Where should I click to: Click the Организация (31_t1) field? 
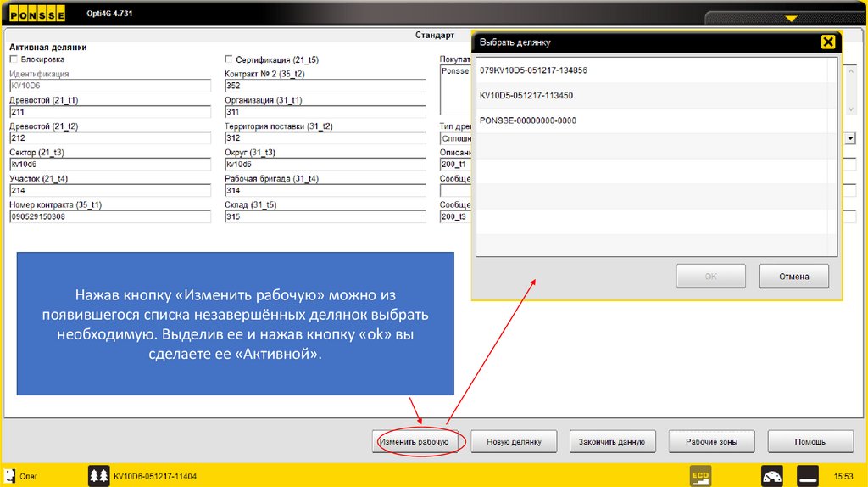(x=325, y=111)
